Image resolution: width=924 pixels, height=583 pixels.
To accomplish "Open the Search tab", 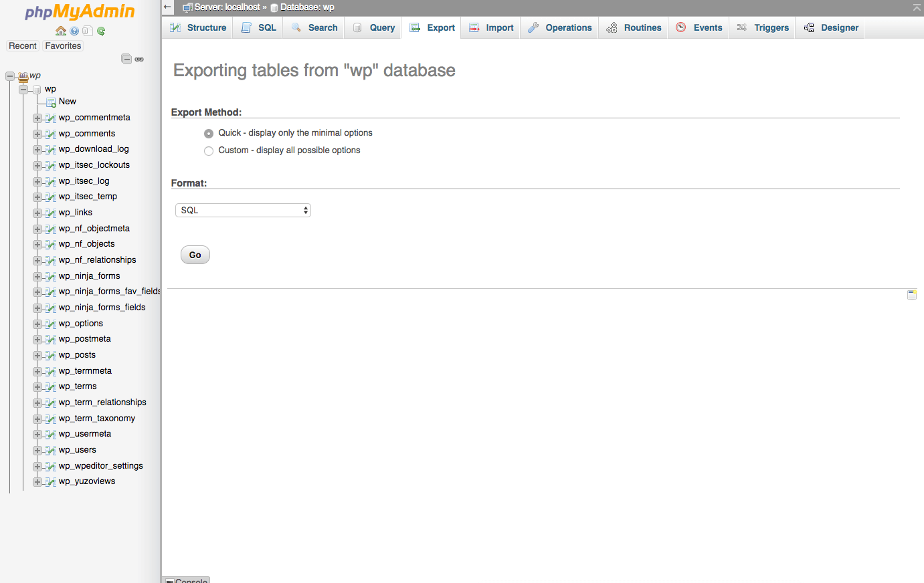I will point(314,27).
